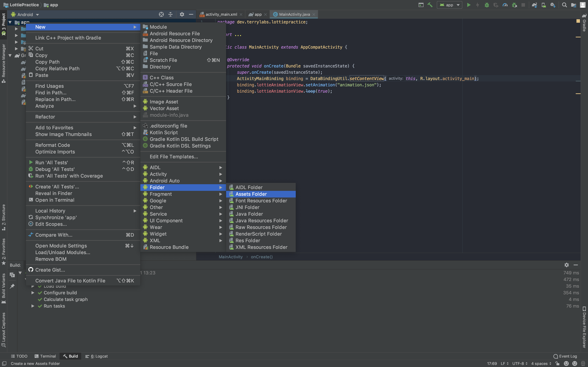Select Assets Folder in the submenu

click(251, 194)
